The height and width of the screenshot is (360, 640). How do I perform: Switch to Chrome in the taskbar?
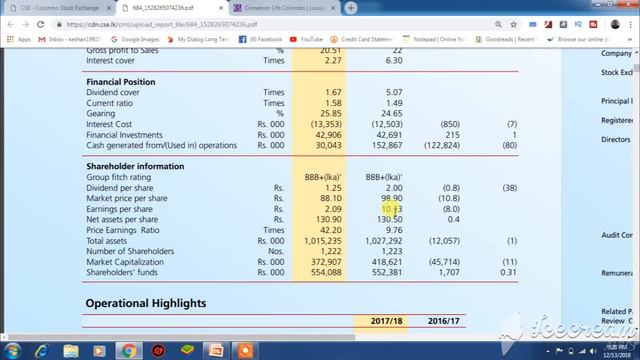129,351
